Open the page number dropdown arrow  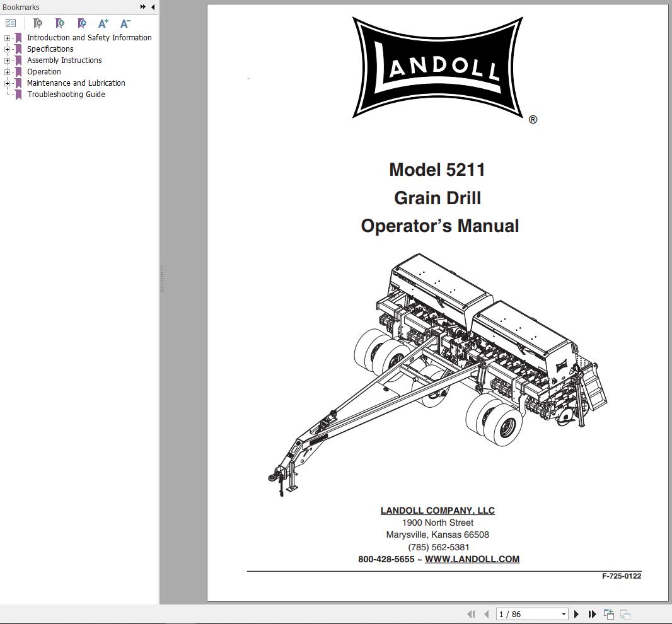565,613
